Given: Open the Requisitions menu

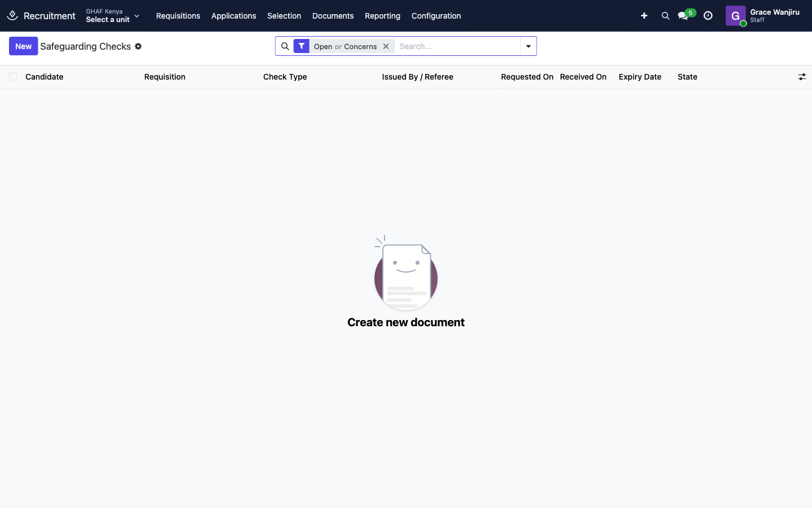Looking at the screenshot, I should [x=178, y=16].
